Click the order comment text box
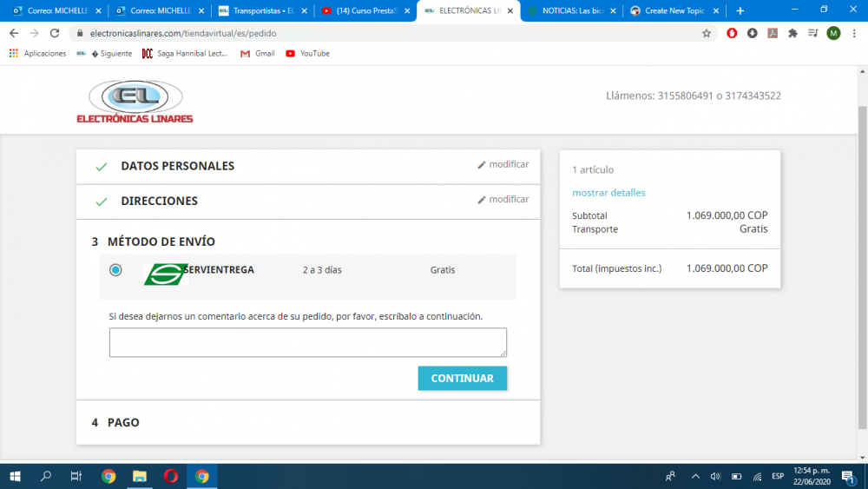This screenshot has width=868, height=489. (x=308, y=342)
